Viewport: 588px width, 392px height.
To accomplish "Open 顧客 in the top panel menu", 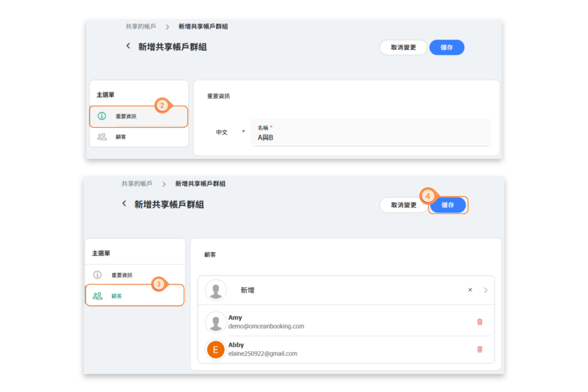I will [x=121, y=137].
